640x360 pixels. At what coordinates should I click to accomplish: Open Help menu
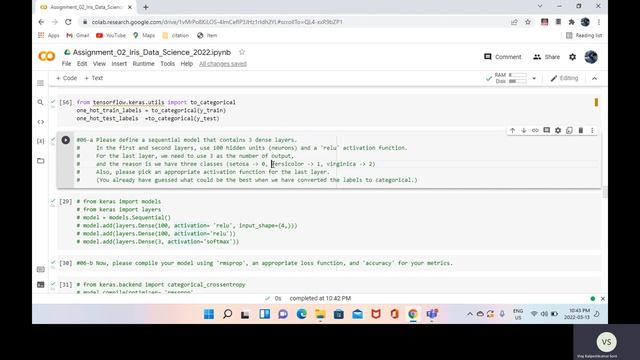187,64
